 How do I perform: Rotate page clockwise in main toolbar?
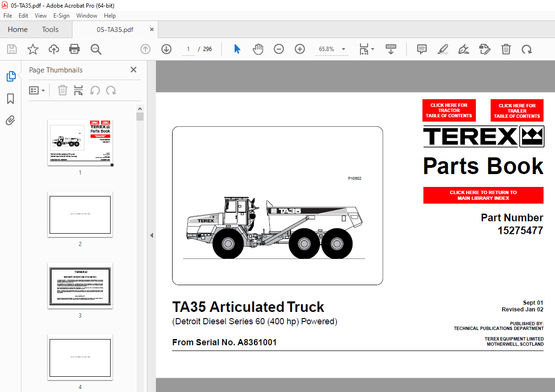(527, 49)
